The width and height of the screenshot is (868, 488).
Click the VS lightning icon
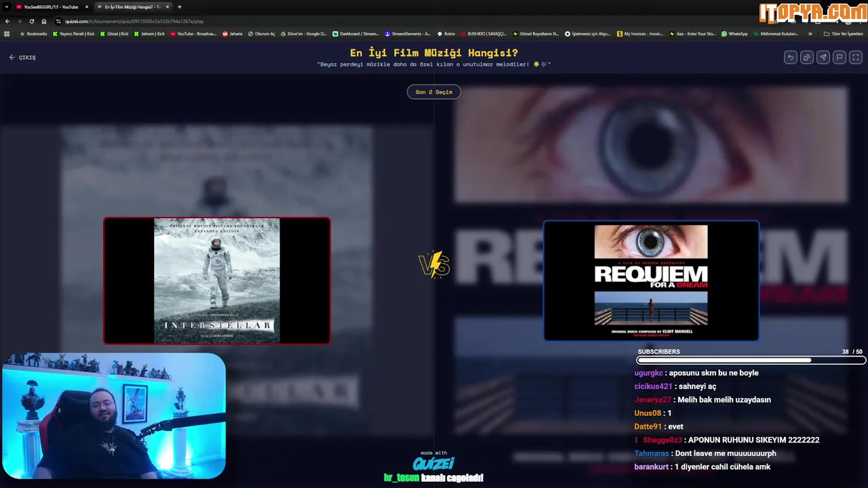coord(434,264)
